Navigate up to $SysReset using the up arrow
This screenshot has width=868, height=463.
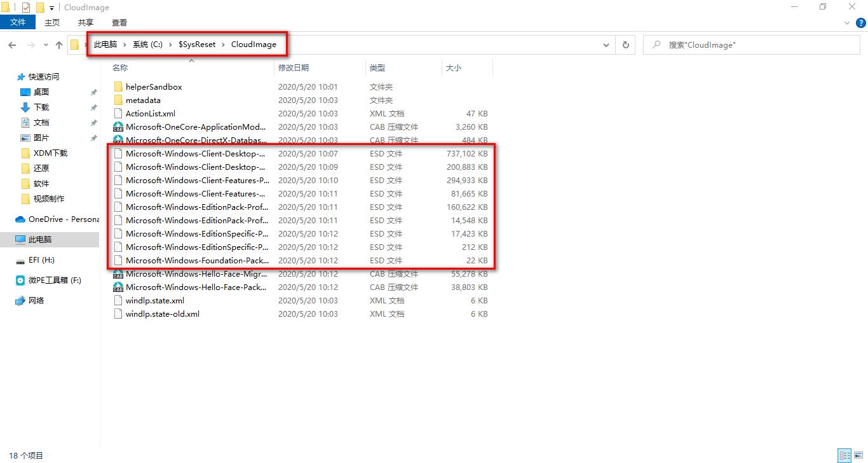(58, 45)
